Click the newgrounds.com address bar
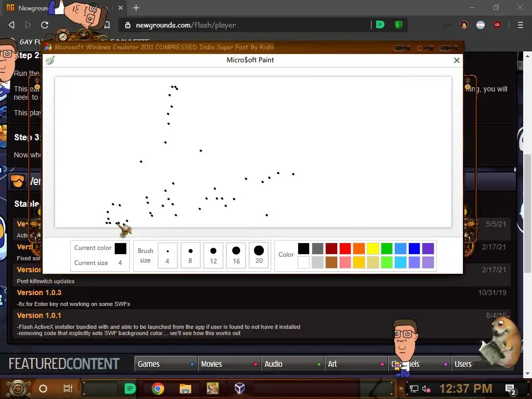The width and height of the screenshot is (532, 399). pos(244,25)
